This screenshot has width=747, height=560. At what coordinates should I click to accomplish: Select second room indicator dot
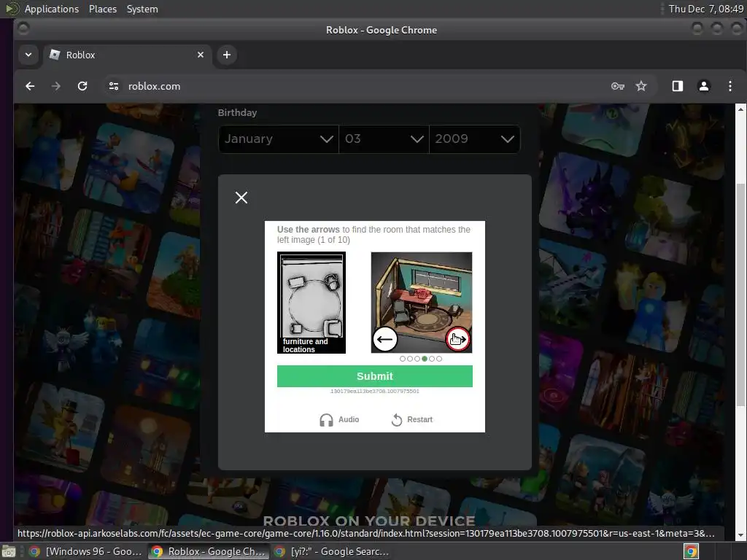pos(410,359)
